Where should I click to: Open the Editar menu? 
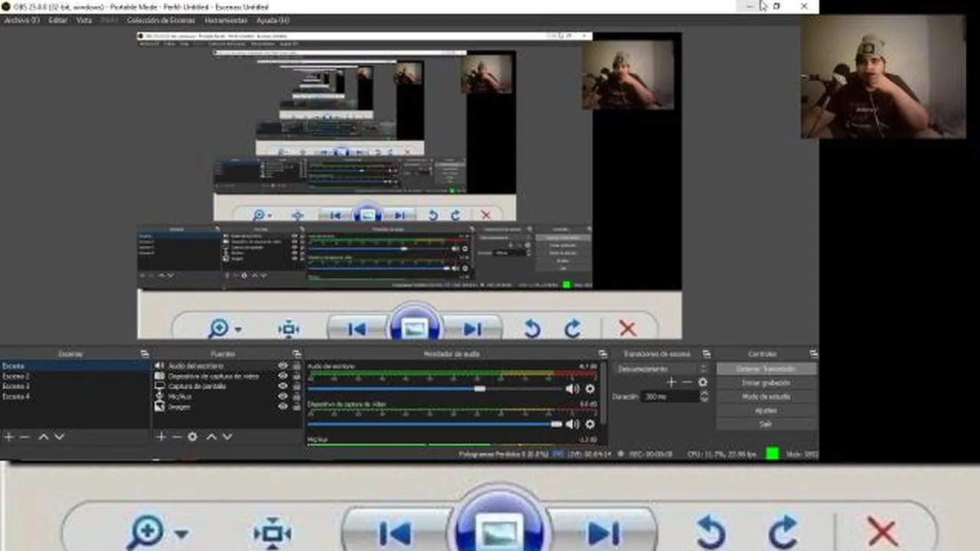[58, 21]
